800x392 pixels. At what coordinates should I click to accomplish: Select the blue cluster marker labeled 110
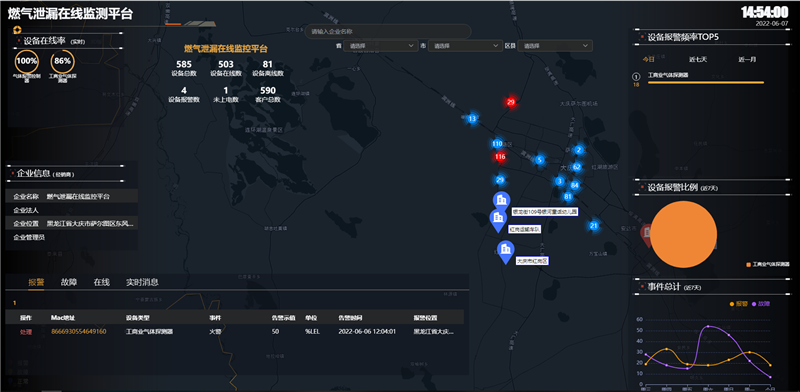point(497,143)
